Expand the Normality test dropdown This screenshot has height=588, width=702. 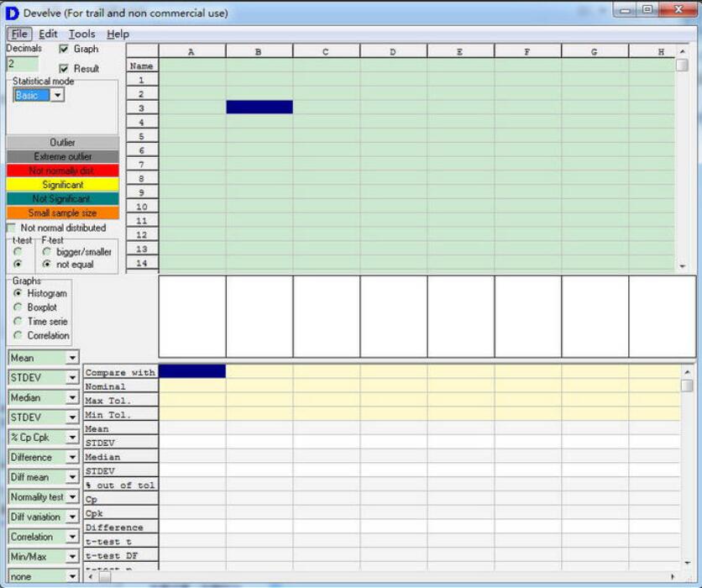pos(72,497)
